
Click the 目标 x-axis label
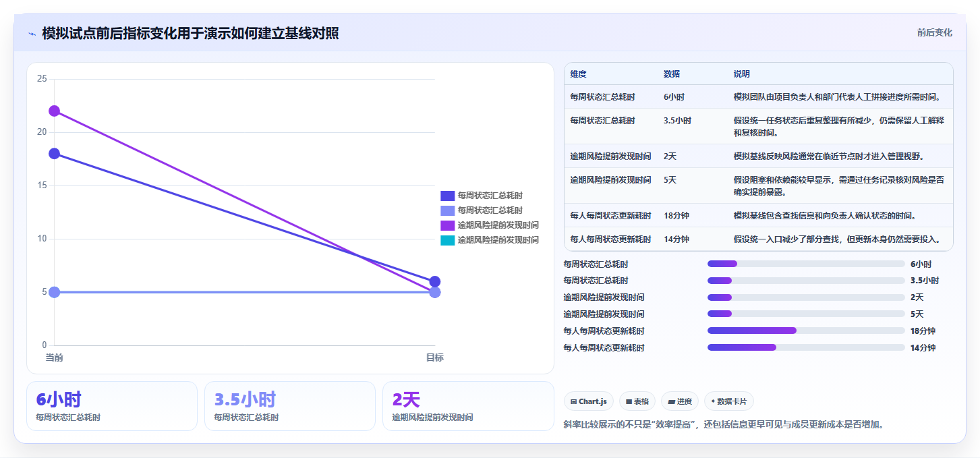click(x=435, y=357)
